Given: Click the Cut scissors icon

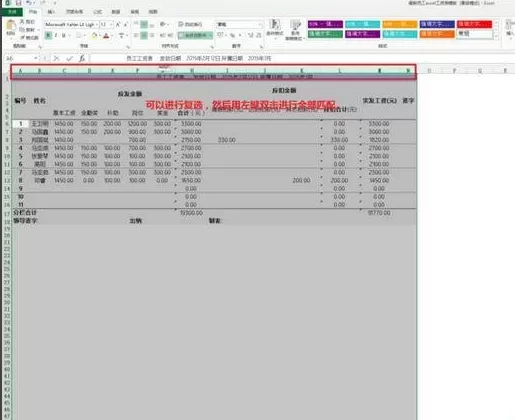Looking at the screenshot, I should pos(22,22).
